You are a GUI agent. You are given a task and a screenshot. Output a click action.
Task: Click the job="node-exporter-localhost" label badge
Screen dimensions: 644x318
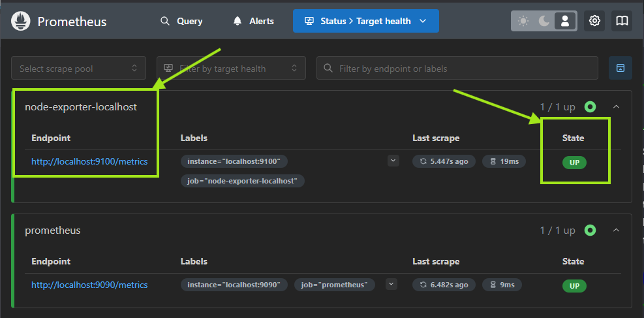pos(242,181)
